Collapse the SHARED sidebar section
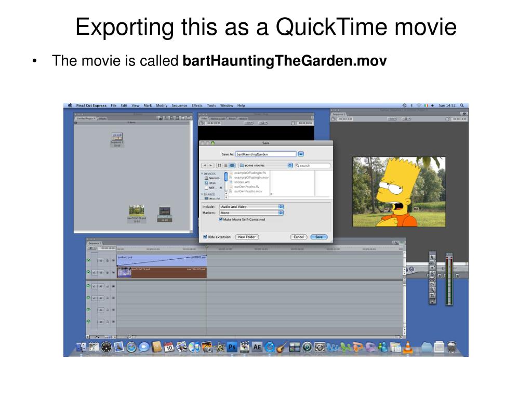532x399 pixels. pos(202,194)
